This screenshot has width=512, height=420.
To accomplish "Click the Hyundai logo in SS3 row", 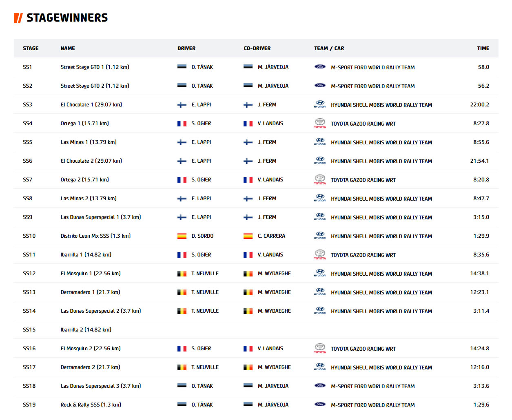I will point(320,104).
